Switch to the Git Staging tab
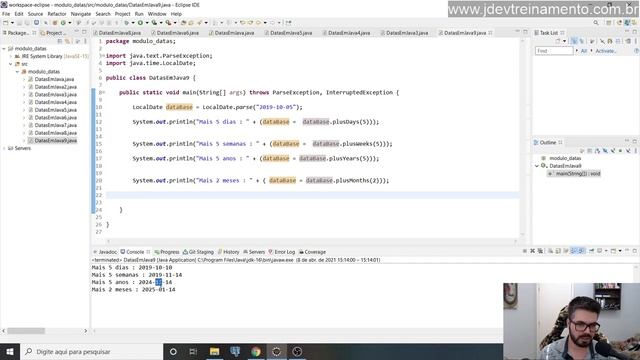 pos(198,252)
